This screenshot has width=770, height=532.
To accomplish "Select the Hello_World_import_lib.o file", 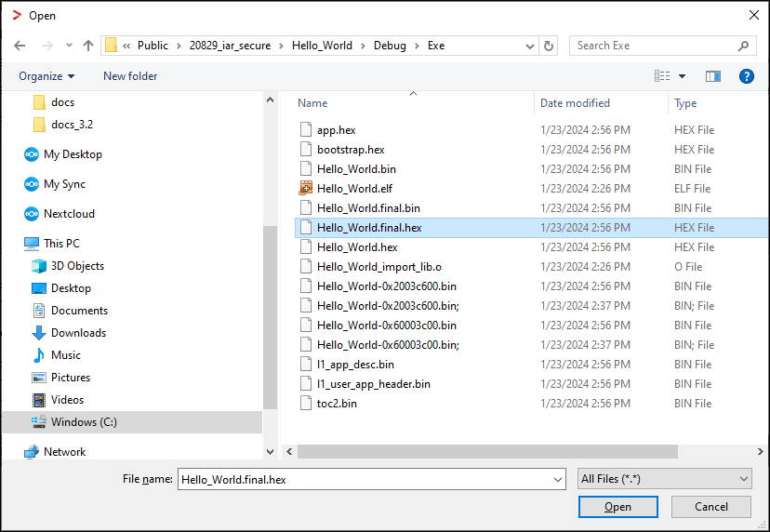I will pyautogui.click(x=378, y=267).
